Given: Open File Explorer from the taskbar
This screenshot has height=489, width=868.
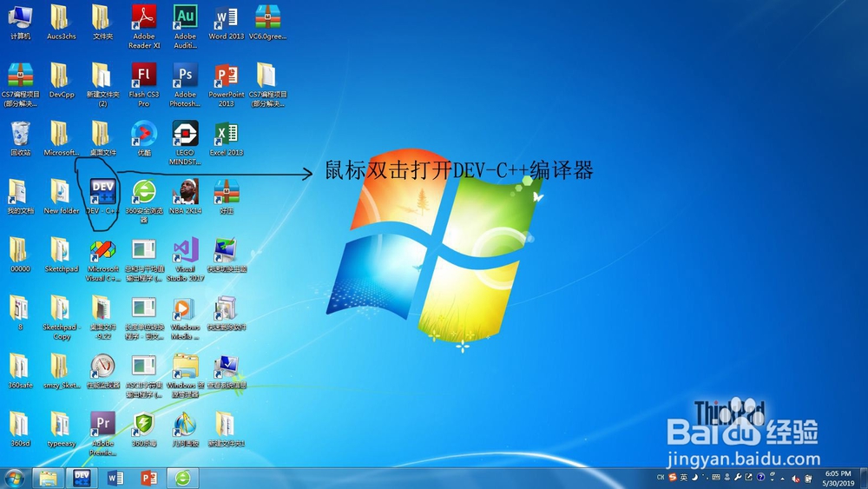Looking at the screenshot, I should click(x=48, y=478).
